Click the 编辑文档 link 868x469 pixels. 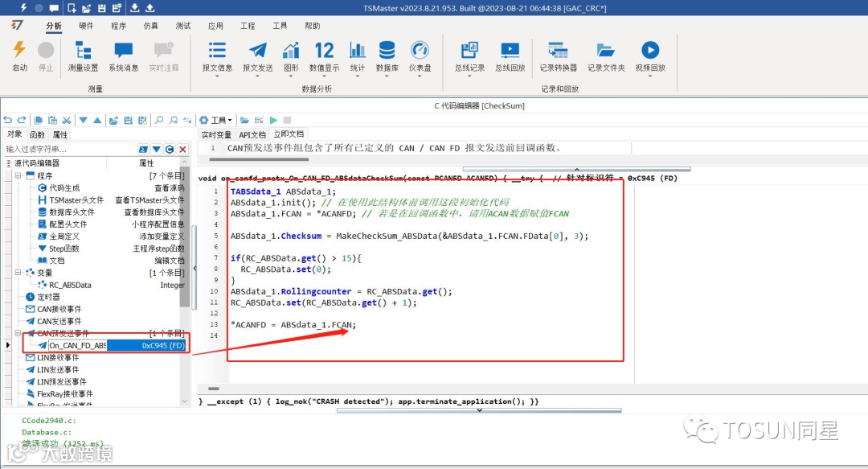click(x=170, y=261)
